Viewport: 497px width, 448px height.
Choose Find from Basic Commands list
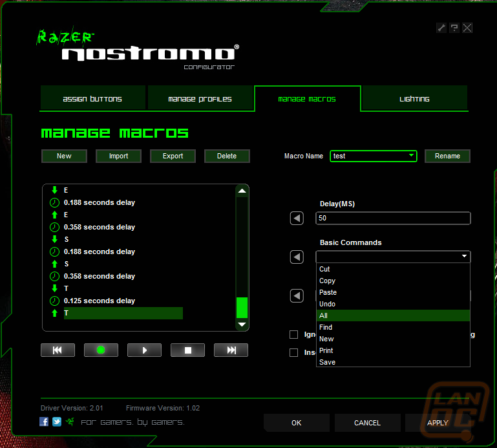coord(393,327)
